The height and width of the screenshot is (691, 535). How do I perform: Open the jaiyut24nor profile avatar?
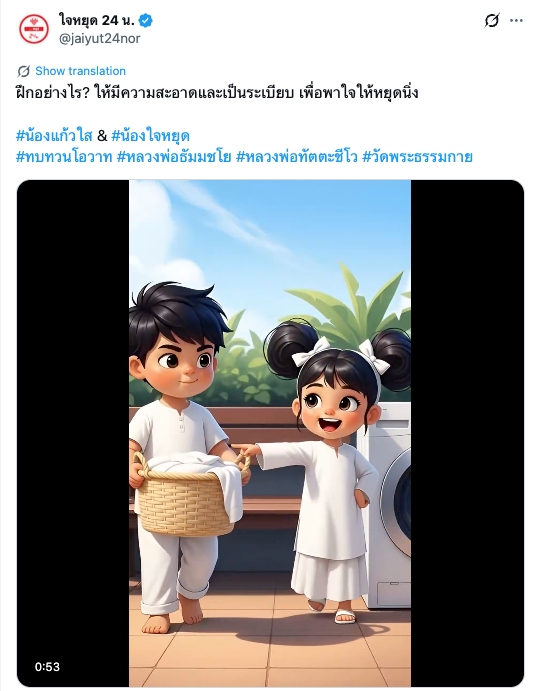click(x=34, y=29)
